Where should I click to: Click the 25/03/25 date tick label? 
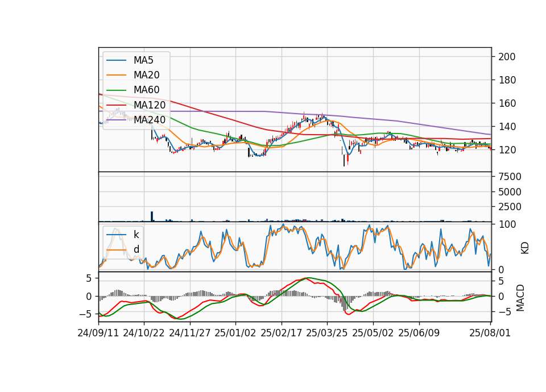[x=327, y=333]
